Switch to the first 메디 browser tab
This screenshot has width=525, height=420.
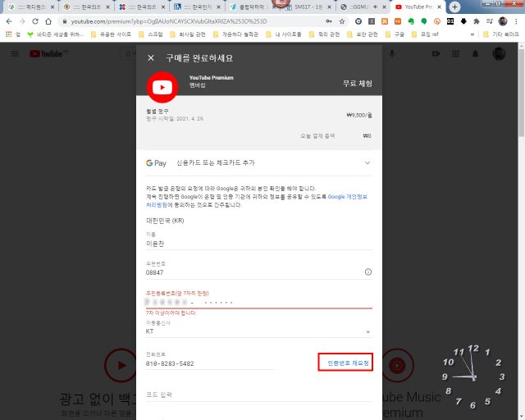31,7
